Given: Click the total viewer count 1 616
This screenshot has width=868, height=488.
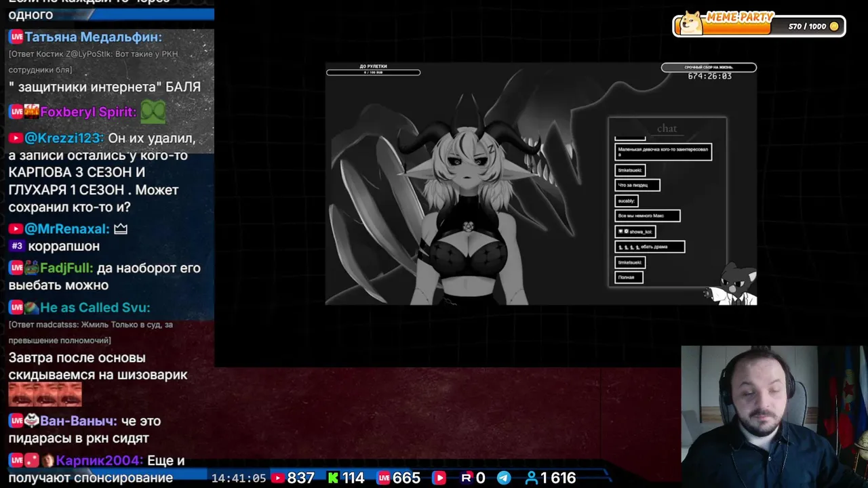Looking at the screenshot, I should [x=559, y=478].
